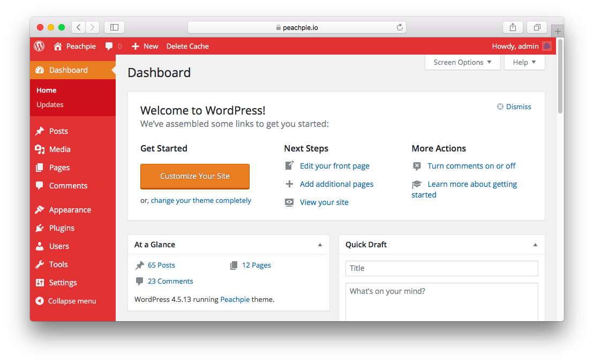Go back in Safari history
The image size is (594, 364).
pyautogui.click(x=78, y=27)
